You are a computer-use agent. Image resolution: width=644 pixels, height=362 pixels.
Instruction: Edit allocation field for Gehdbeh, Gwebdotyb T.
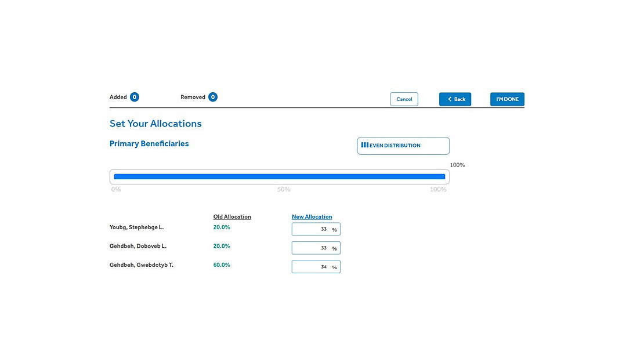(316, 267)
